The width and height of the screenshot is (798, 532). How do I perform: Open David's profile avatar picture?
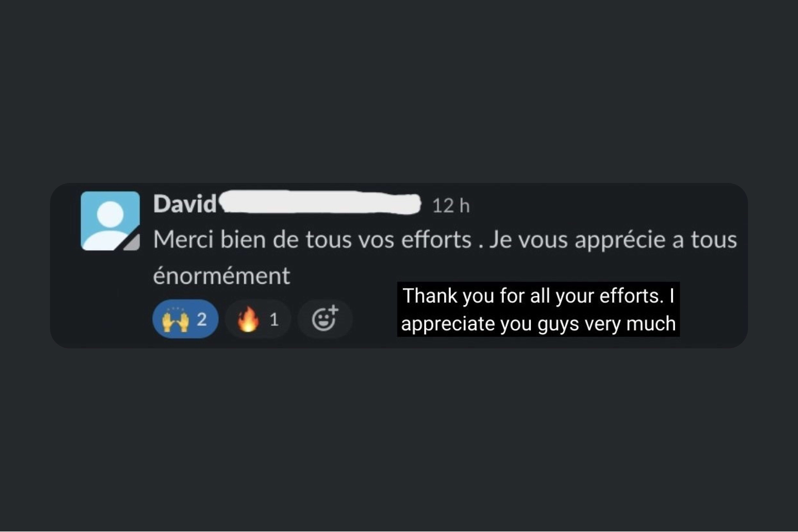click(110, 221)
